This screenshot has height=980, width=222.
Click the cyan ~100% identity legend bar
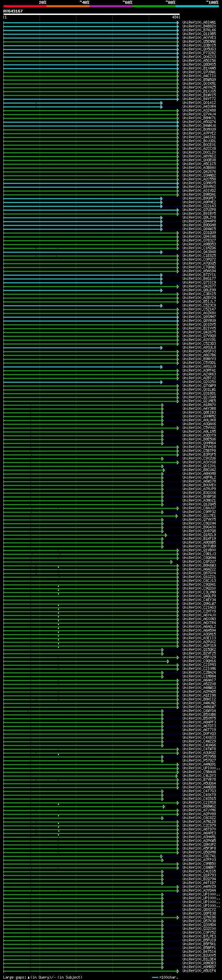pos(197,6)
